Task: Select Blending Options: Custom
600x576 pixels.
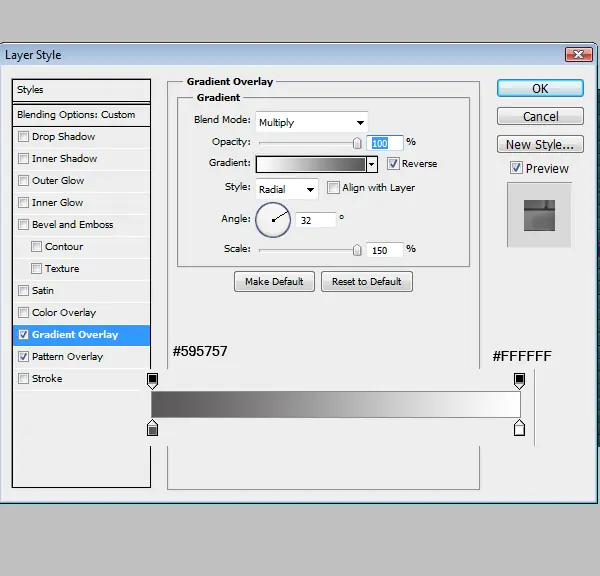Action: [x=81, y=115]
